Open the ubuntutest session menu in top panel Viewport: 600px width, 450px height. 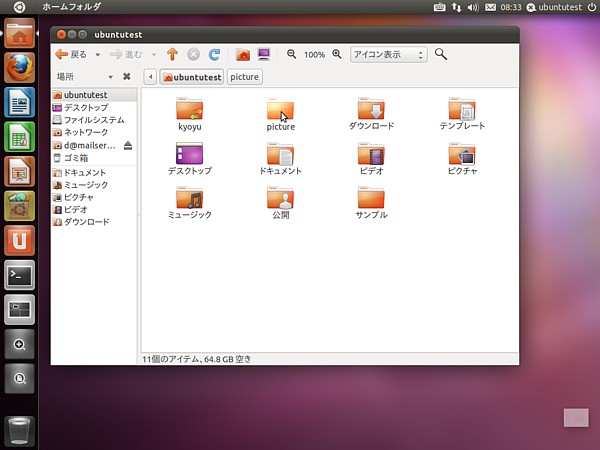[x=559, y=7]
